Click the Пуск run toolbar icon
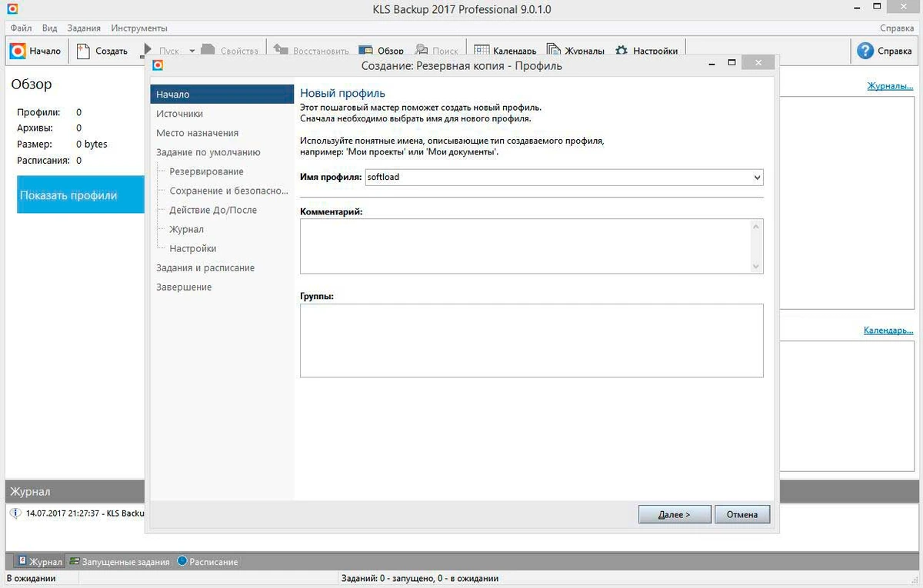 pyautogui.click(x=147, y=51)
